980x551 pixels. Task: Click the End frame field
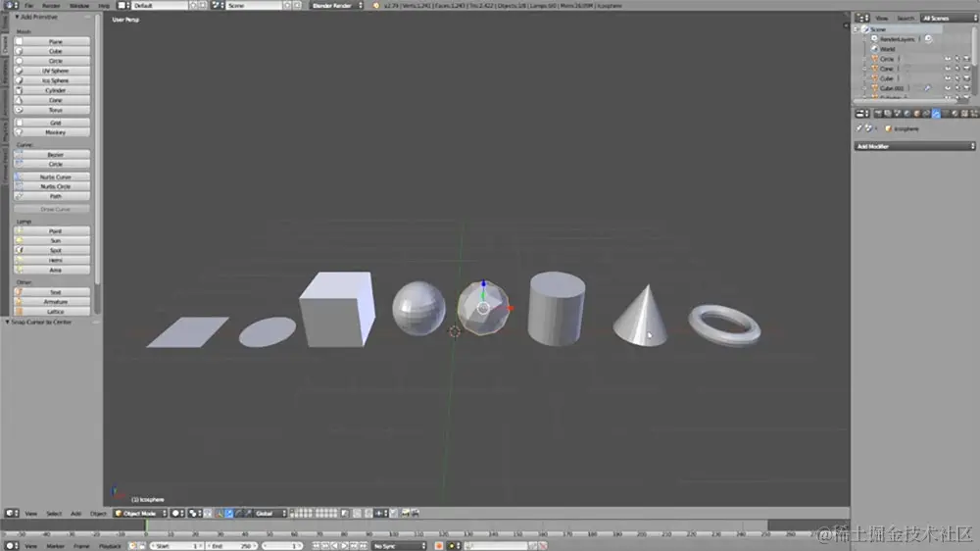coord(231,546)
